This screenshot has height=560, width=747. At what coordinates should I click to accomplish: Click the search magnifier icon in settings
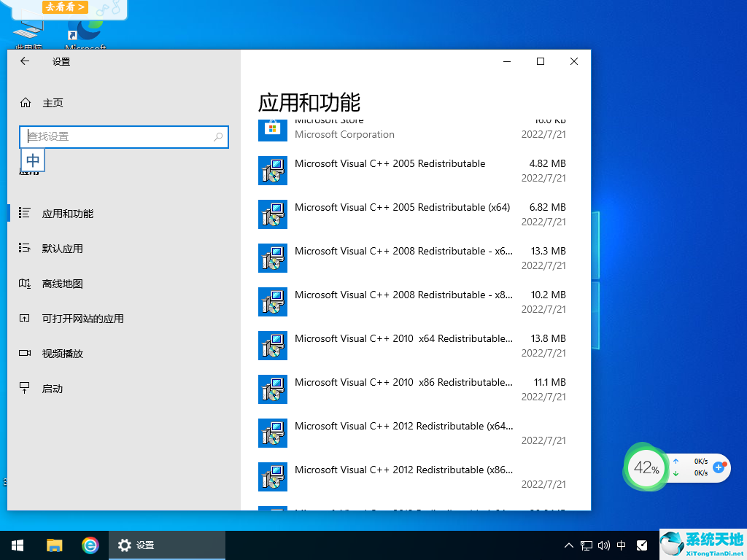pyautogui.click(x=218, y=137)
